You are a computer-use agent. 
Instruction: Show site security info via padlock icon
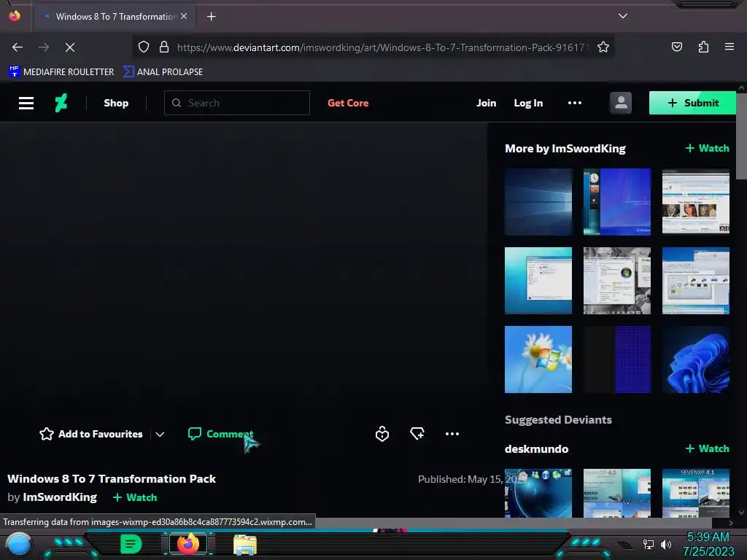coord(164,47)
